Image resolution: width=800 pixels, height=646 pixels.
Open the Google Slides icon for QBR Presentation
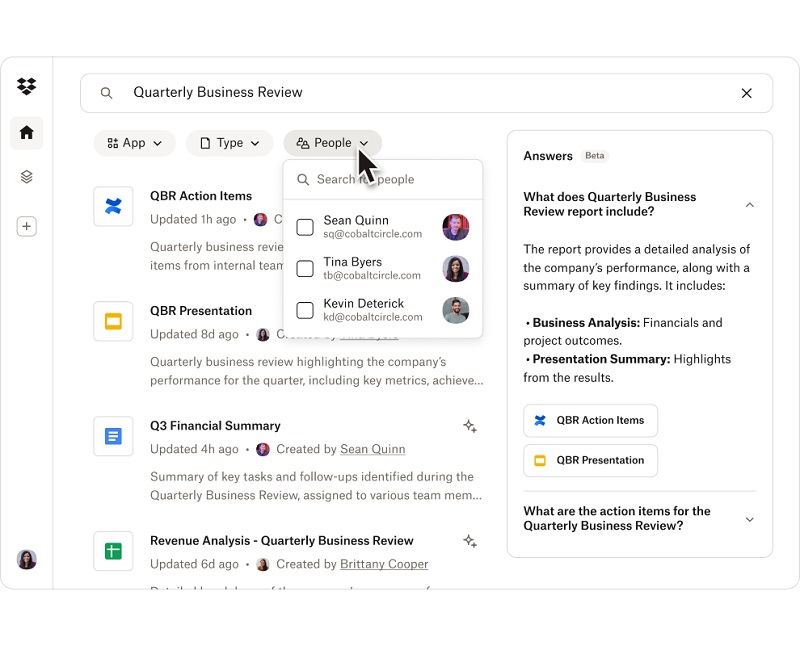pos(113,321)
